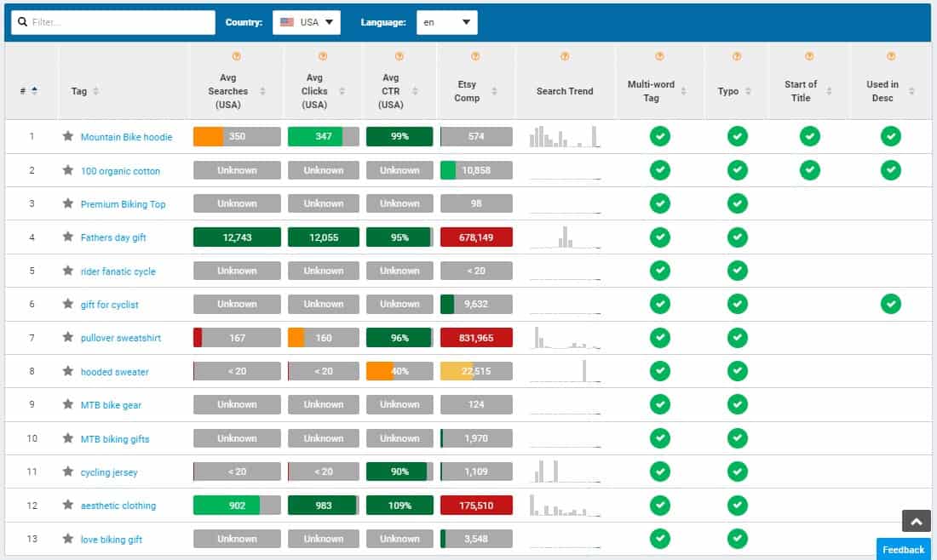
Task: Click the star next to aesthetic clothing
Action: pyautogui.click(x=68, y=505)
